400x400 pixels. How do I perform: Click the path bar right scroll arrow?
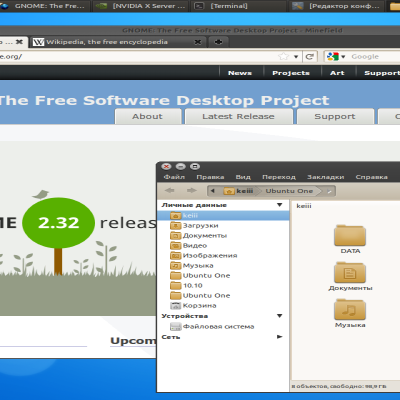click(x=329, y=191)
